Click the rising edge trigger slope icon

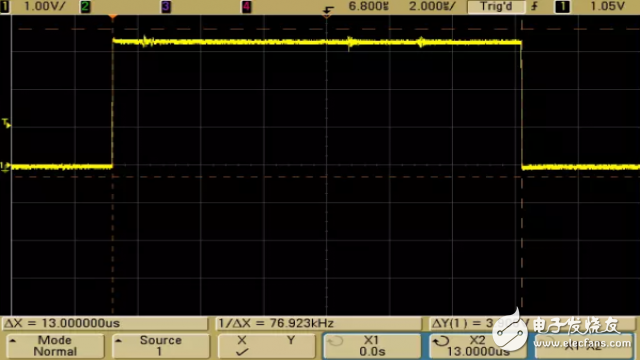pyautogui.click(x=535, y=6)
